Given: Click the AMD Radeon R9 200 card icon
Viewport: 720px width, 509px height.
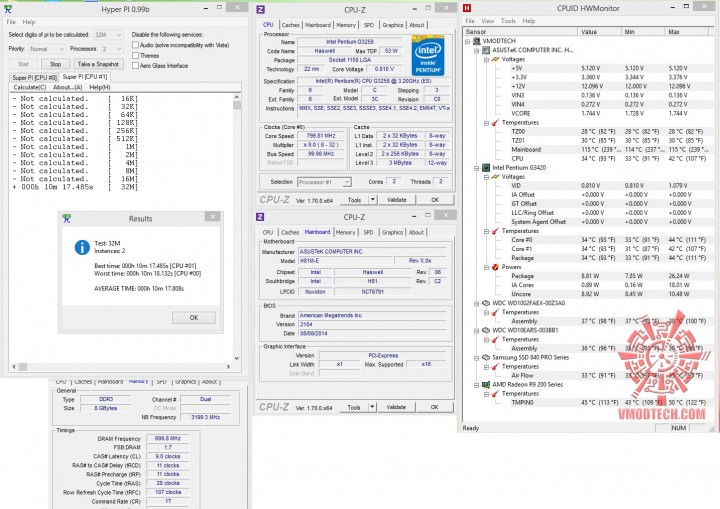Looking at the screenshot, I should pos(486,385).
